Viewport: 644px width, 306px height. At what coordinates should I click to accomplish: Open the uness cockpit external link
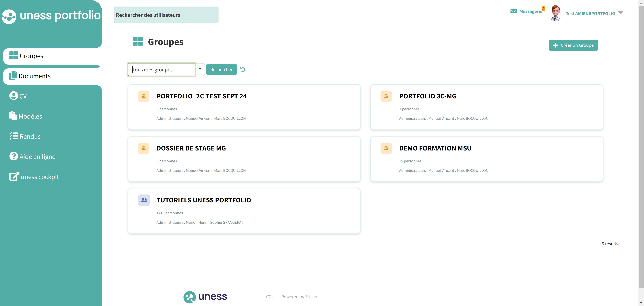(40, 177)
